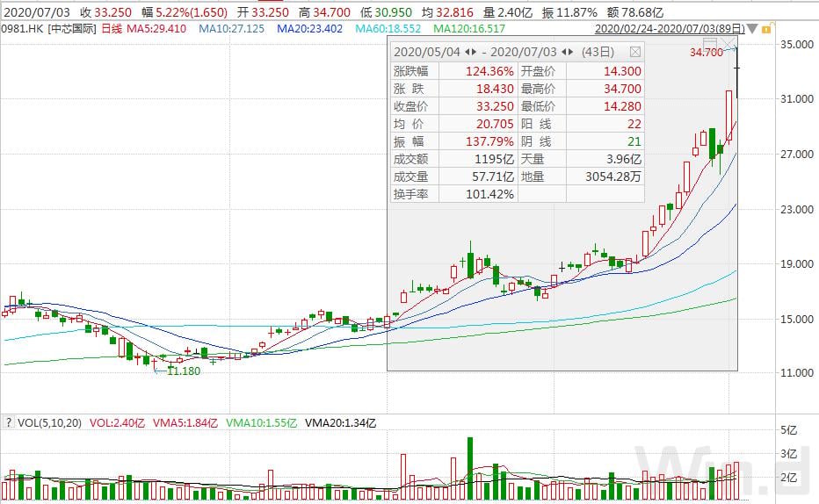This screenshot has height=504, width=819.
Task: Step the 2020/05/04 start date backward
Action: coord(467,52)
